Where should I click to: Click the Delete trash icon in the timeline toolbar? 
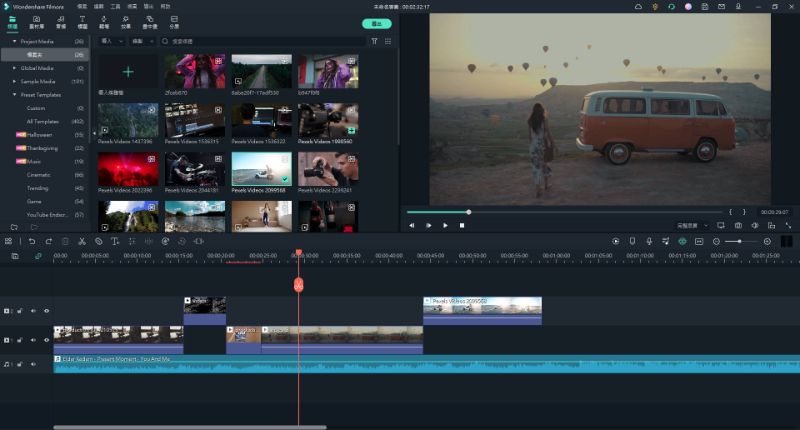tap(65, 241)
